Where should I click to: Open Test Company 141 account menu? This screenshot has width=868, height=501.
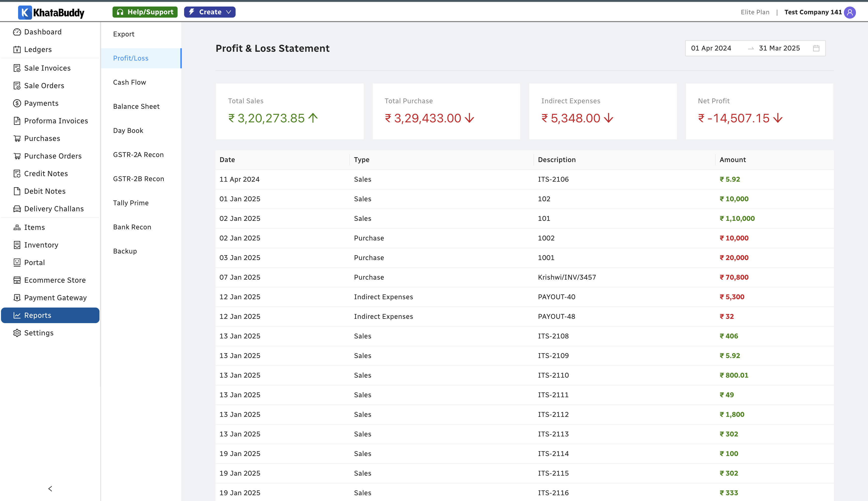point(813,12)
